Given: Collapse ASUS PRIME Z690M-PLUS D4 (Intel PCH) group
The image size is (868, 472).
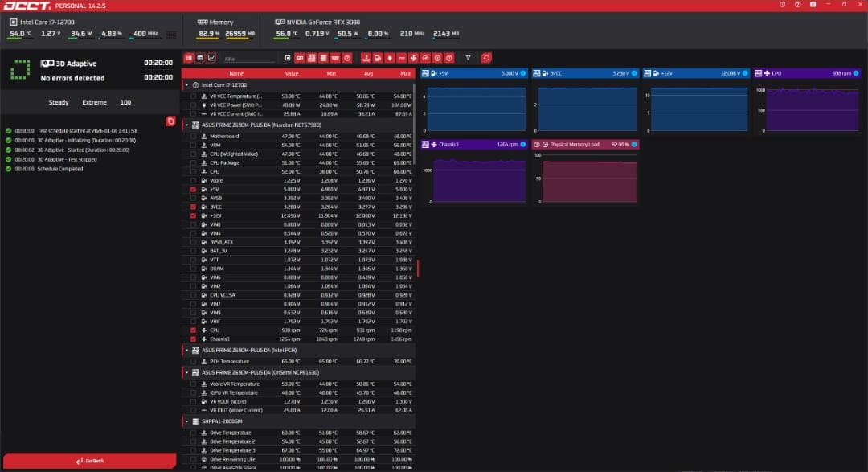Looking at the screenshot, I should point(186,351).
